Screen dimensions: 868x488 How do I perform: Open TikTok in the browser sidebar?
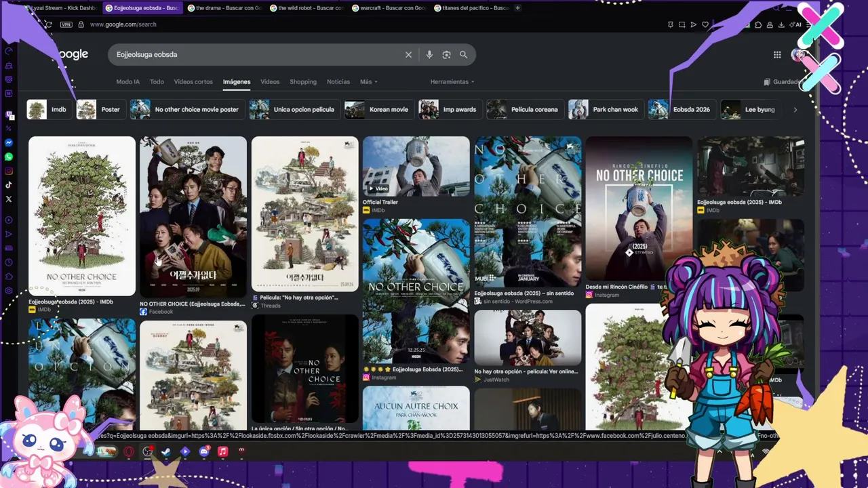(9, 184)
